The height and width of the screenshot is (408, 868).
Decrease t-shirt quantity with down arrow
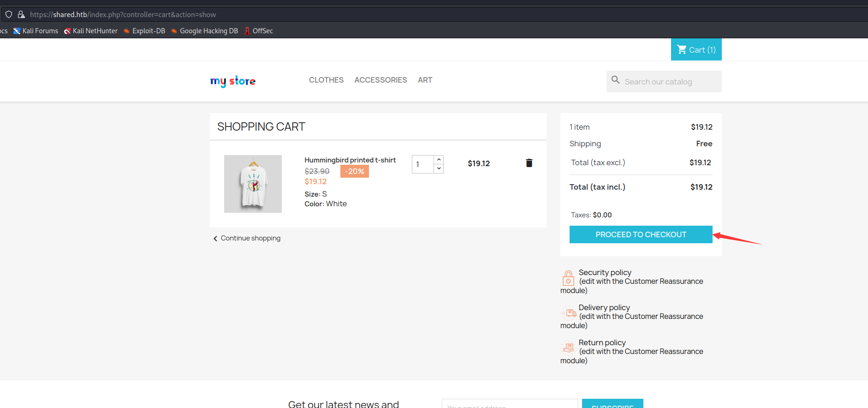(x=439, y=168)
